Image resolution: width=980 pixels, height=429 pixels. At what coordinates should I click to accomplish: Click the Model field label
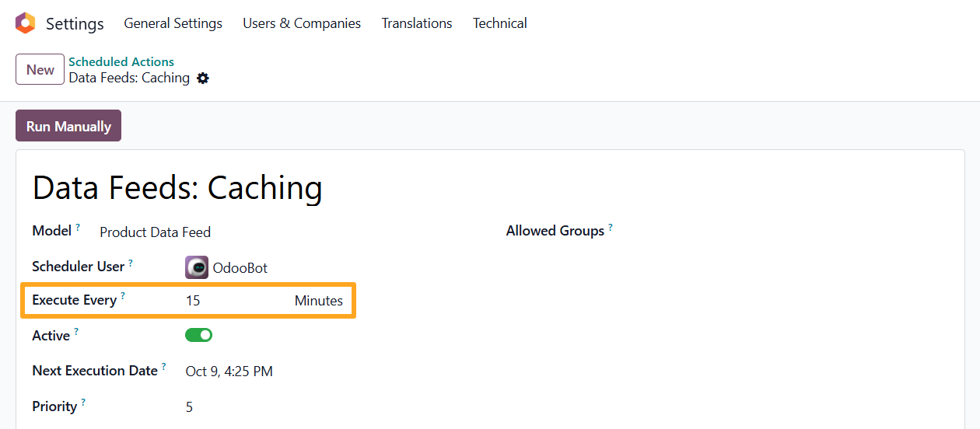[51, 231]
